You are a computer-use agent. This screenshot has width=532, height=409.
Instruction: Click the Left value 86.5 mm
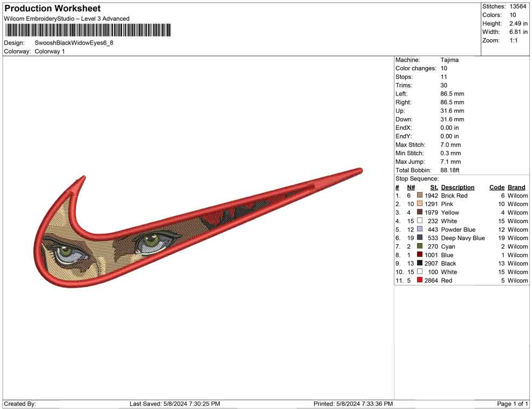(x=452, y=94)
